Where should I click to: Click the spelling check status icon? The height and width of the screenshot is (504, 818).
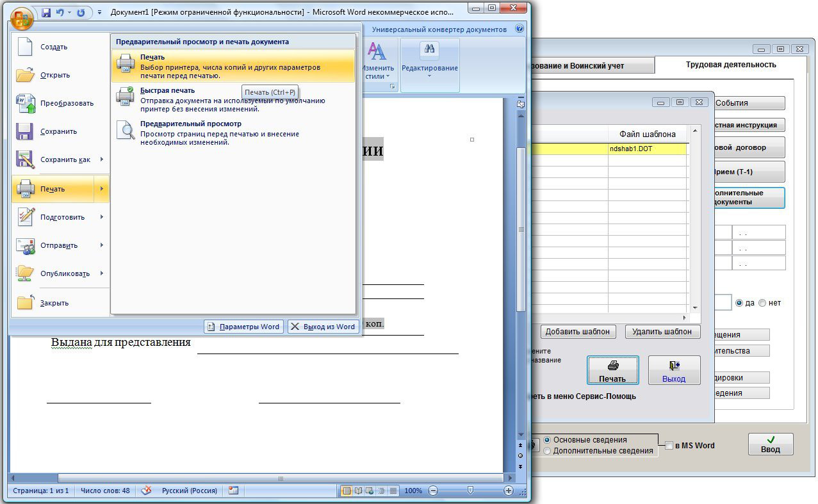pyautogui.click(x=147, y=491)
